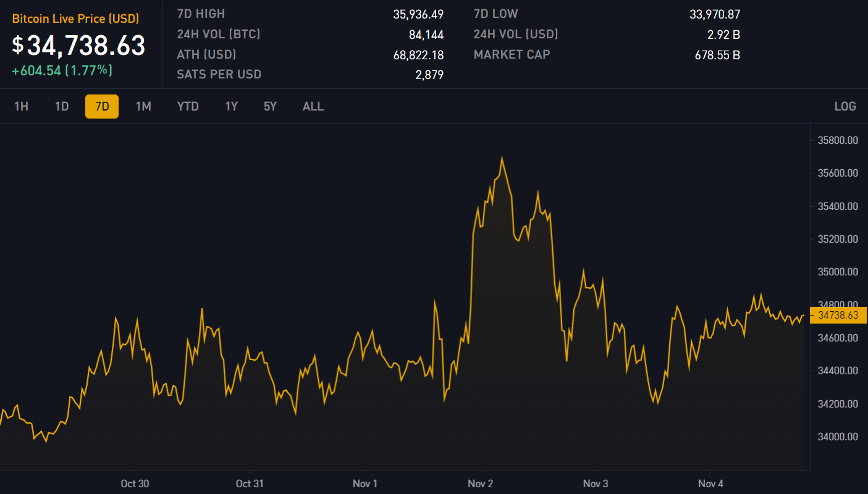Select the 1Y time range
Viewport: 868px width, 494px height.
click(x=231, y=106)
